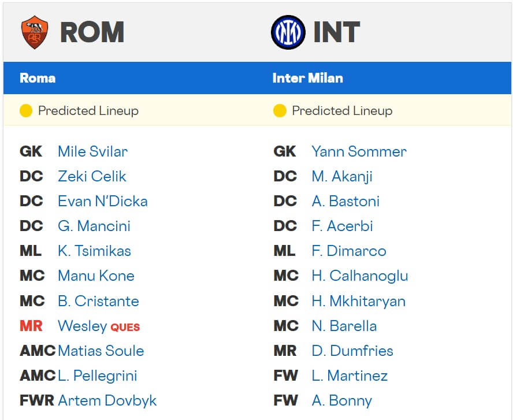Click the Inter Milan club crest icon
The width and height of the screenshot is (513, 420).
click(287, 32)
